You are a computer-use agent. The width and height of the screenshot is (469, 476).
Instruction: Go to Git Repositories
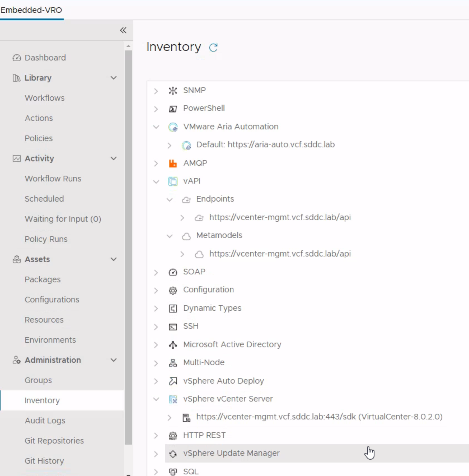(x=54, y=441)
